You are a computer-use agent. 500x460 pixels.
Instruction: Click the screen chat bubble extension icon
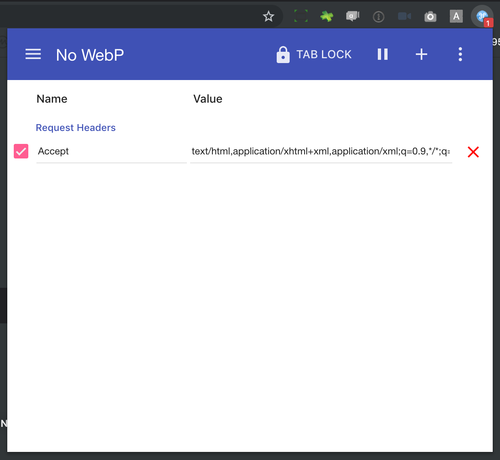352,16
